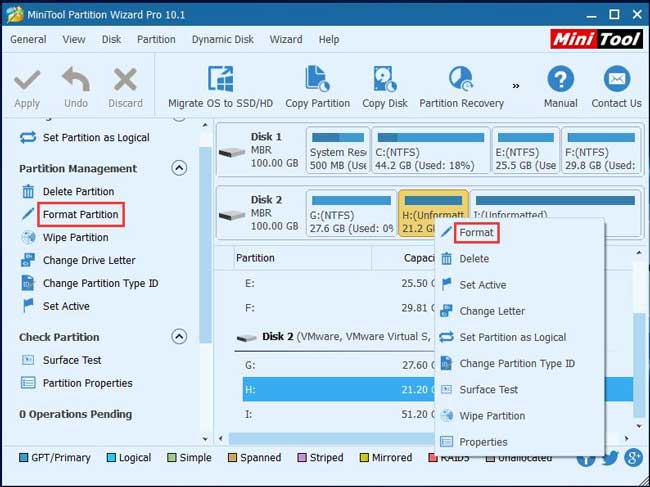
Task: Select Disk 1 drive icon in disk map
Action: point(232,152)
